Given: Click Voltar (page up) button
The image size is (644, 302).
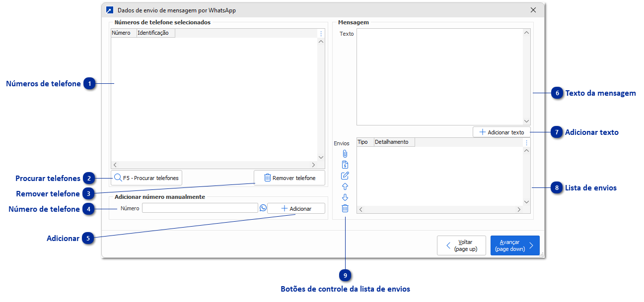Looking at the screenshot, I should [461, 245].
